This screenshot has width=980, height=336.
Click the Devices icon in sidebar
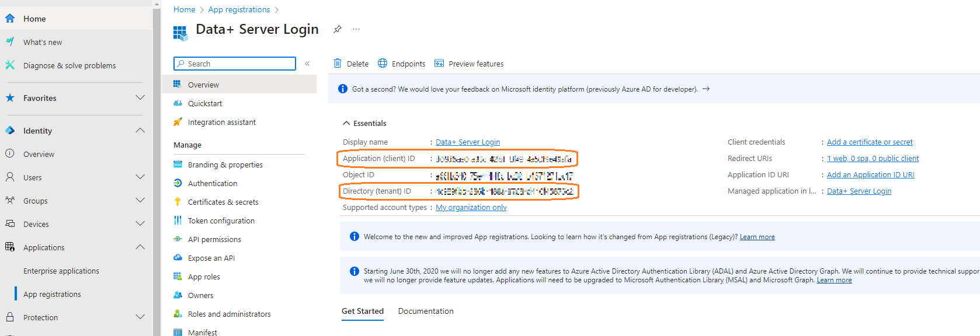point(10,224)
